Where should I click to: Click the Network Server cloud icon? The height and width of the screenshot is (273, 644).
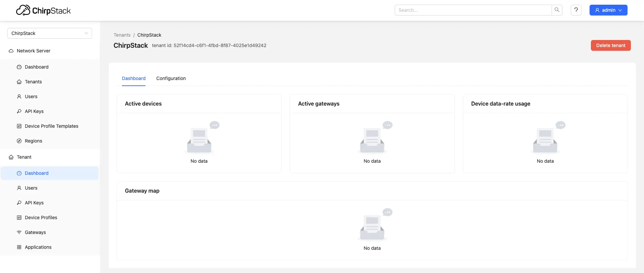[x=11, y=51]
